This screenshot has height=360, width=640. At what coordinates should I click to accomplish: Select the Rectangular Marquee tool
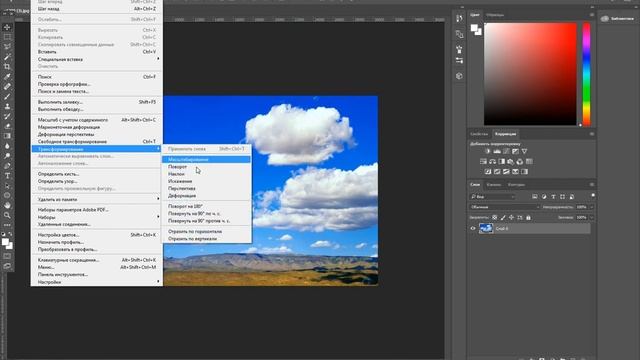[7, 37]
